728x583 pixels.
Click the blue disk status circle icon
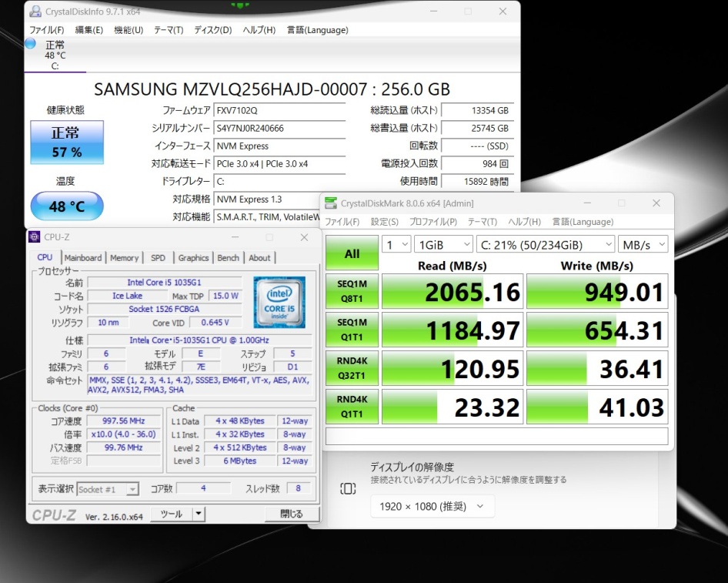click(30, 44)
